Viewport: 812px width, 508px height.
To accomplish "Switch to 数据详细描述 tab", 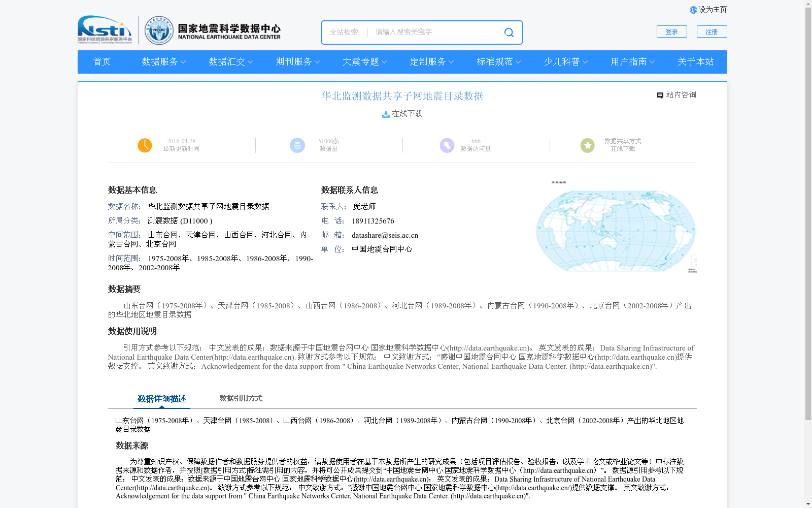I will [162, 399].
